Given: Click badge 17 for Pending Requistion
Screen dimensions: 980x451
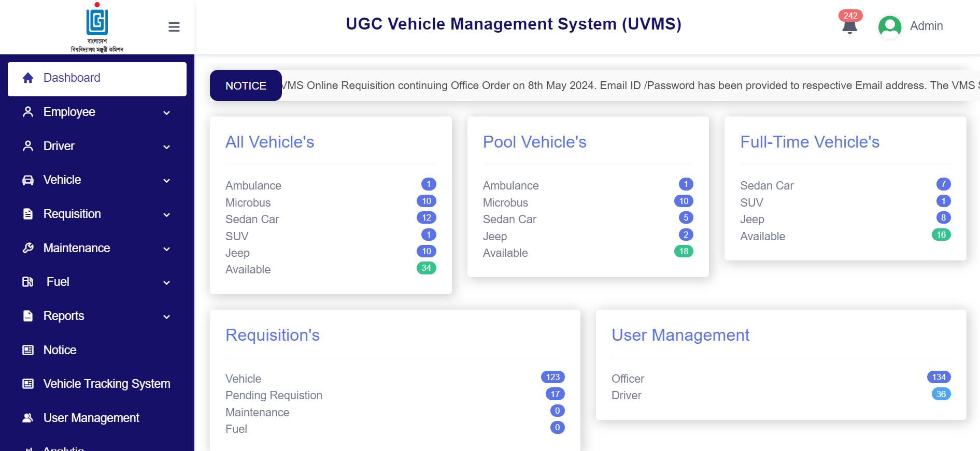Looking at the screenshot, I should pos(555,395).
